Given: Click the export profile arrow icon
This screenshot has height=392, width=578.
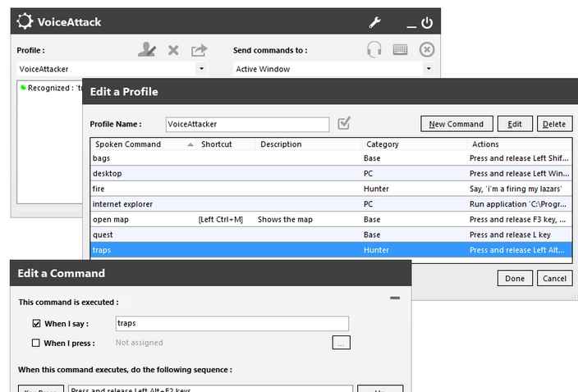Looking at the screenshot, I should (x=199, y=50).
